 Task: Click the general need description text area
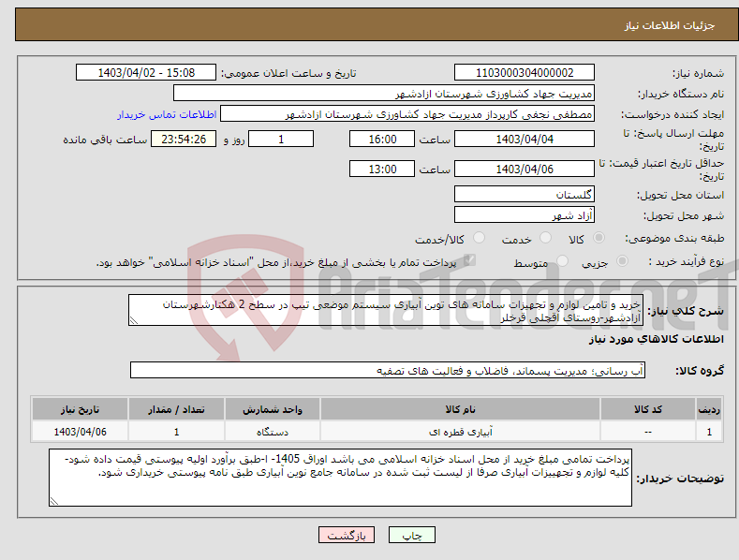(x=386, y=310)
